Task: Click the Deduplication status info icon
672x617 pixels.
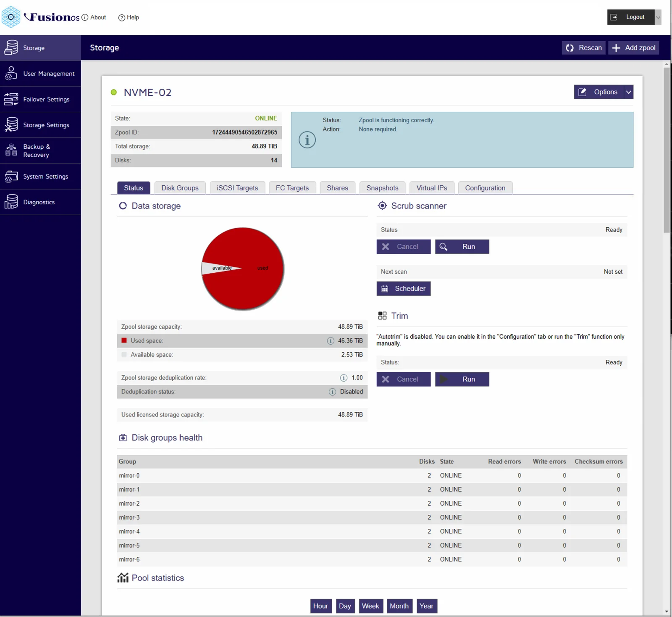Action: (x=332, y=392)
